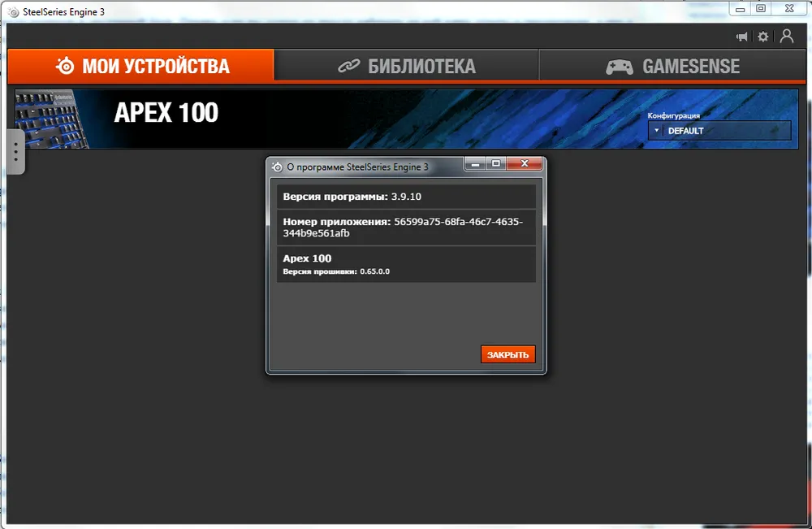
Task: Click the Apex 100 keyboard thumbnail
Action: (x=52, y=119)
